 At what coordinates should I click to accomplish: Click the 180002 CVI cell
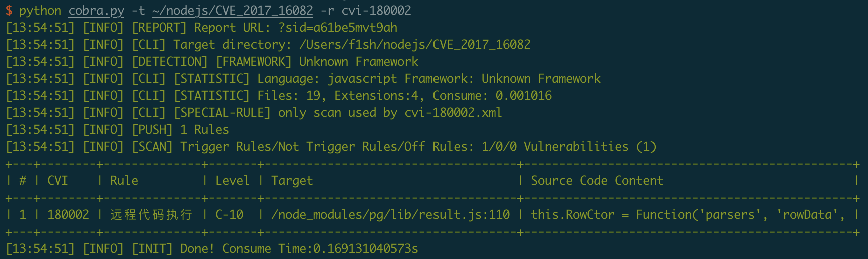[68, 215]
